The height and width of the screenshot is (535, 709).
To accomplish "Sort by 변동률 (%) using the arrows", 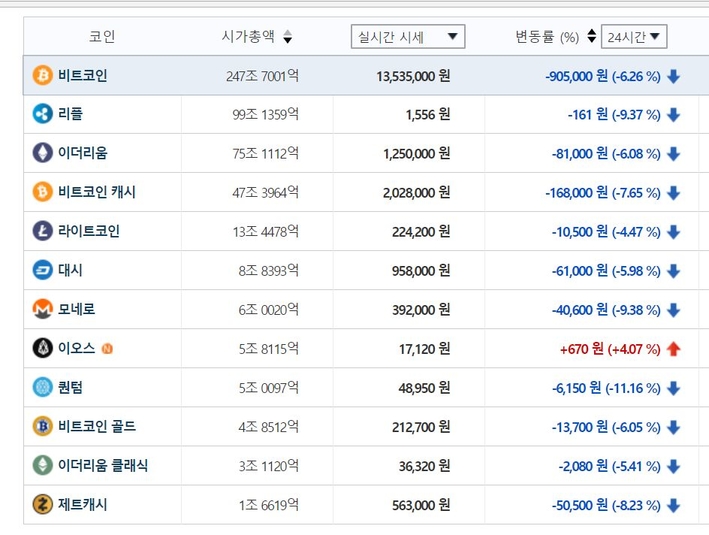I will (x=591, y=36).
